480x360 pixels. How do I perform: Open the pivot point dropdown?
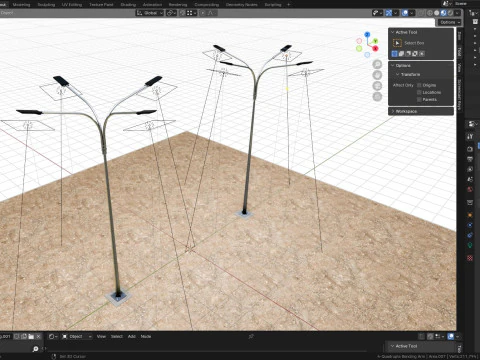[x=171, y=13]
